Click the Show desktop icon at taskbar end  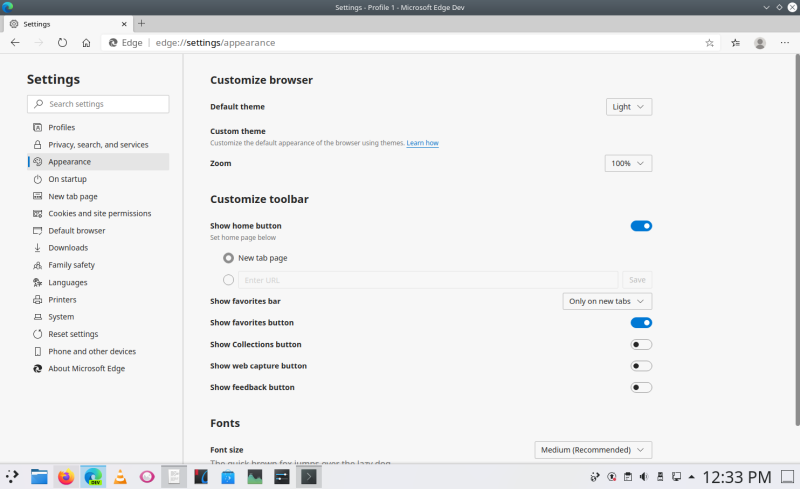pos(788,477)
